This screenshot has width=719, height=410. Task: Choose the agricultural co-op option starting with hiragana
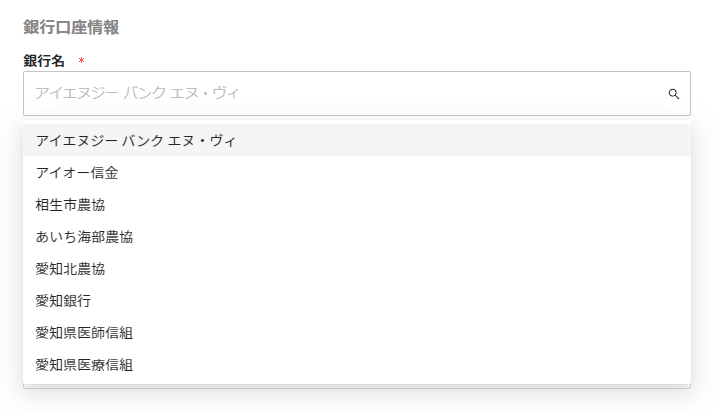84,237
